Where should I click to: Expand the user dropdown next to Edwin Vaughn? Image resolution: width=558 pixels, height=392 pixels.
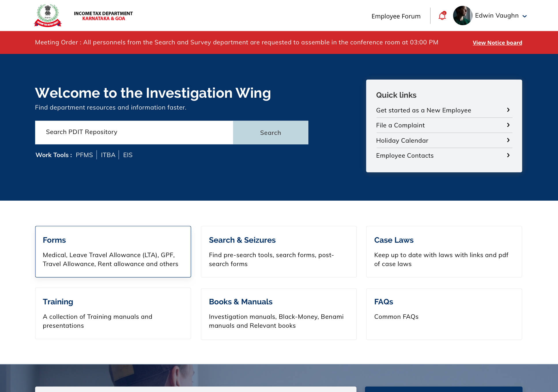pos(525,16)
